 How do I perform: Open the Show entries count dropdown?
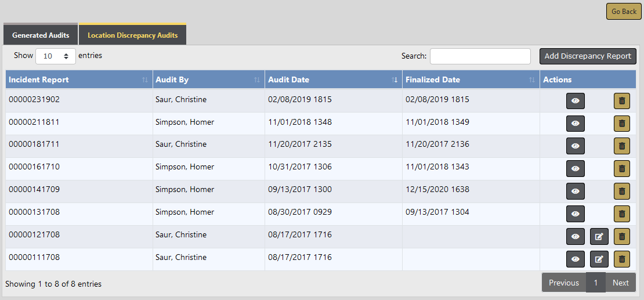[x=56, y=56]
